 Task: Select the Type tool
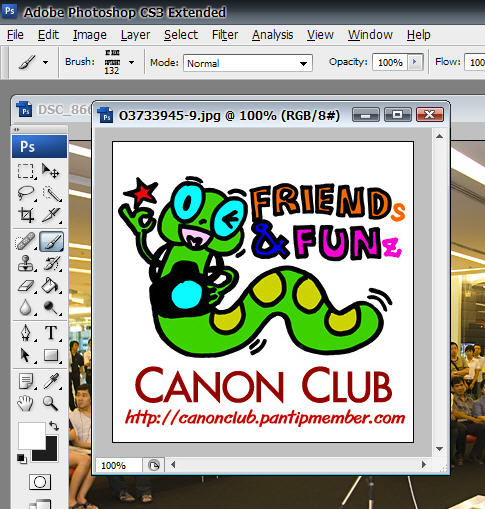coord(51,333)
